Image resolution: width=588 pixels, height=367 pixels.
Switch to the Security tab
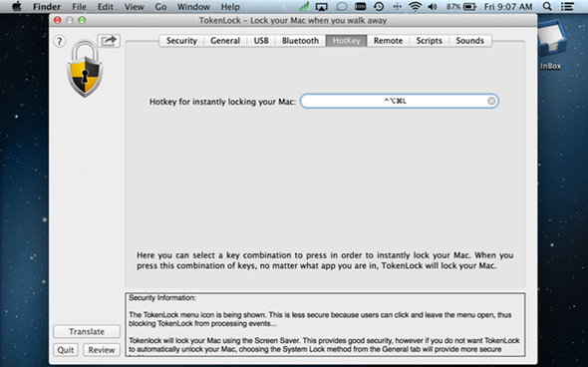point(181,41)
